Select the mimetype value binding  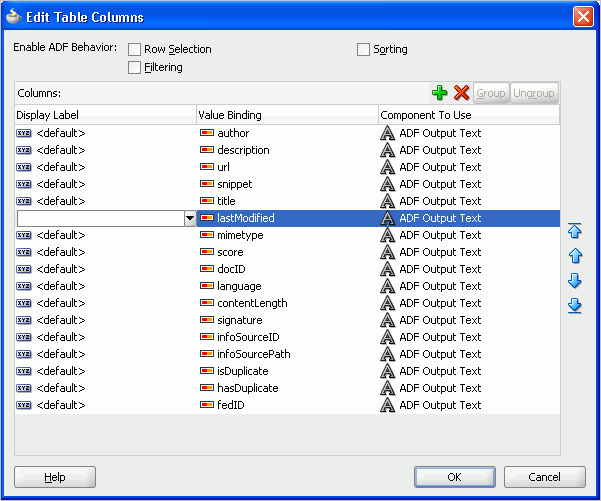click(240, 235)
